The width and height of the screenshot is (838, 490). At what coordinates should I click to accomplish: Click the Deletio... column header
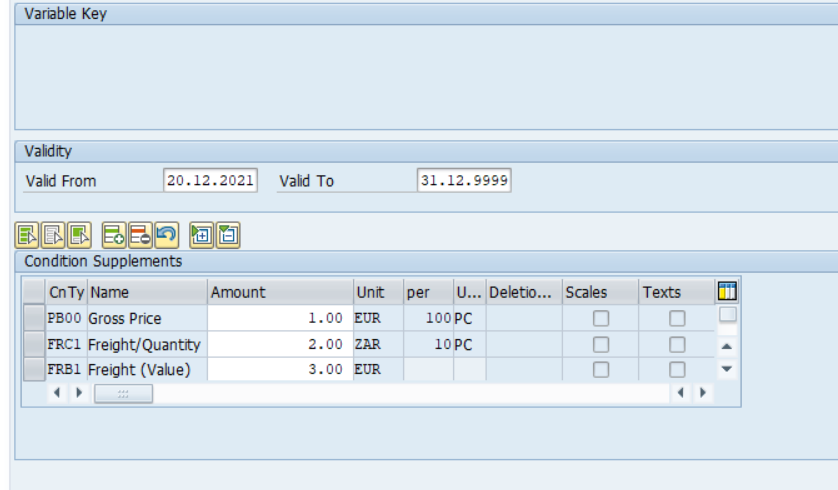[x=524, y=292]
